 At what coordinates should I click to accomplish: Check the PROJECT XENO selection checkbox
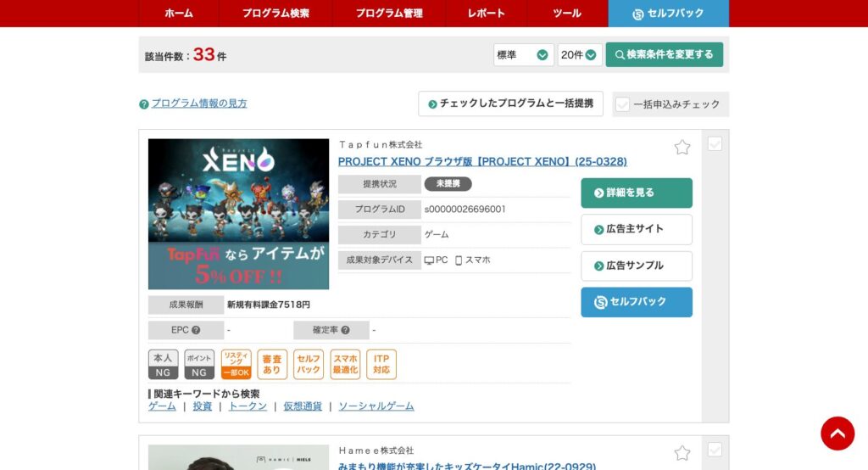click(715, 144)
